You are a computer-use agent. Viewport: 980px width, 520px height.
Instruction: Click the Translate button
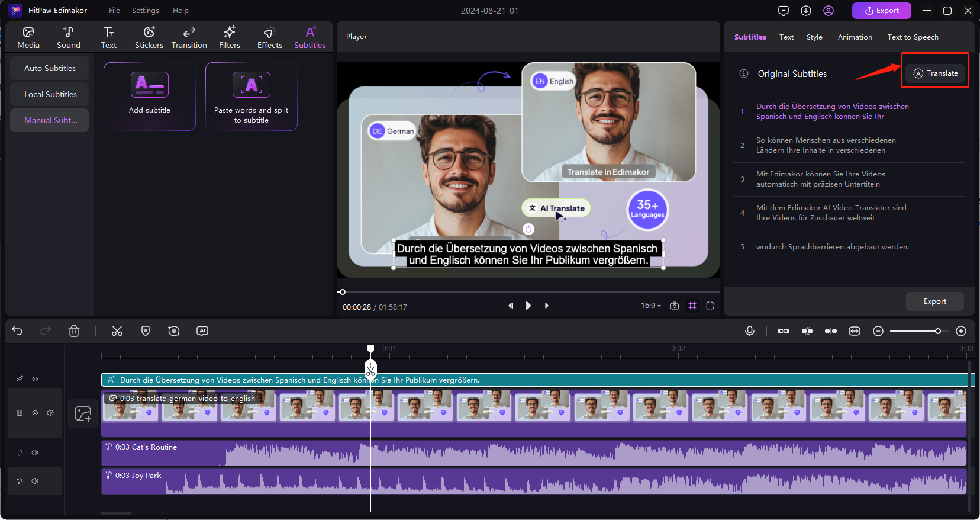pyautogui.click(x=936, y=73)
